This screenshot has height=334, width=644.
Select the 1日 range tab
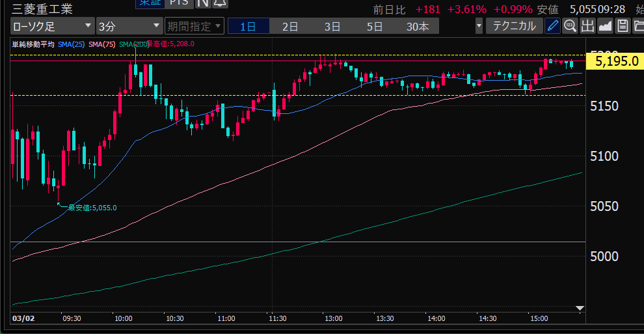pos(248,27)
